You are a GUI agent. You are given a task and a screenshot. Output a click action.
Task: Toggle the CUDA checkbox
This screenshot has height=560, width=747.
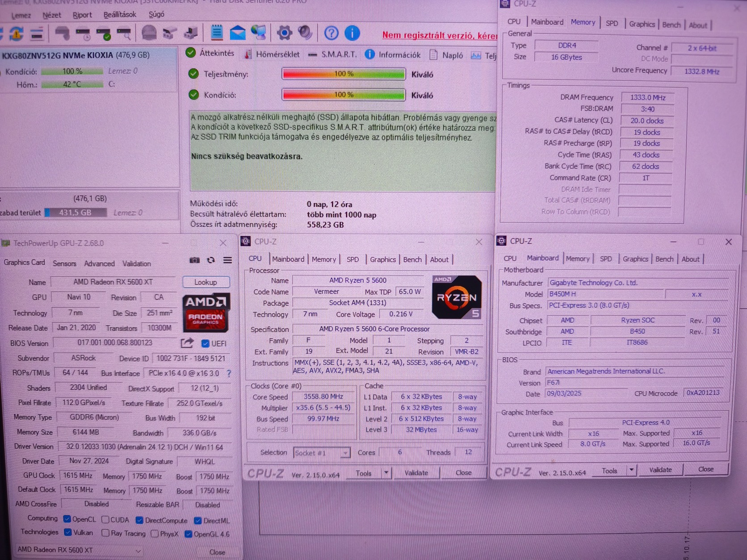coord(105,520)
